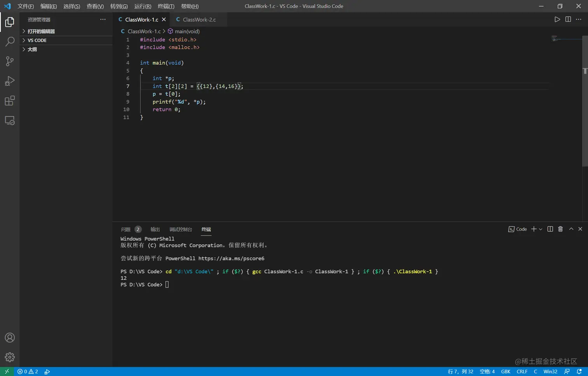Screen dimensions: 588x376
Task: Switch to the ClassWork-2.c editor tab
Action: [x=199, y=19]
